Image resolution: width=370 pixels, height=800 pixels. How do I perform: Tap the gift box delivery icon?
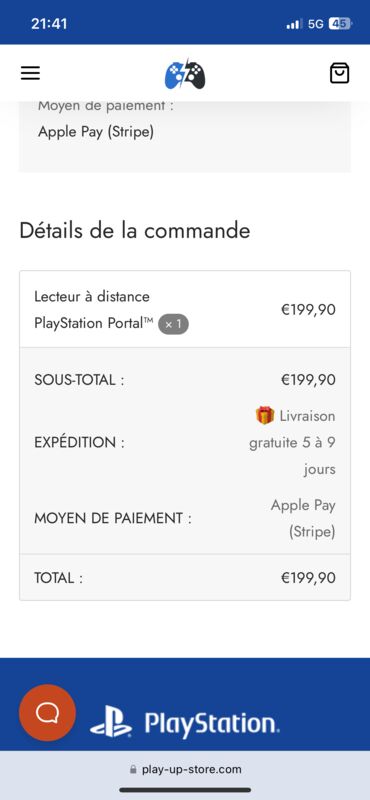[x=265, y=415]
